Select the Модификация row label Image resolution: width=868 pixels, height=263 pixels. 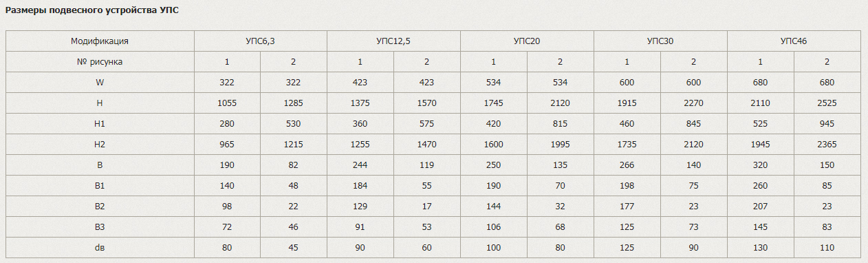100,41
